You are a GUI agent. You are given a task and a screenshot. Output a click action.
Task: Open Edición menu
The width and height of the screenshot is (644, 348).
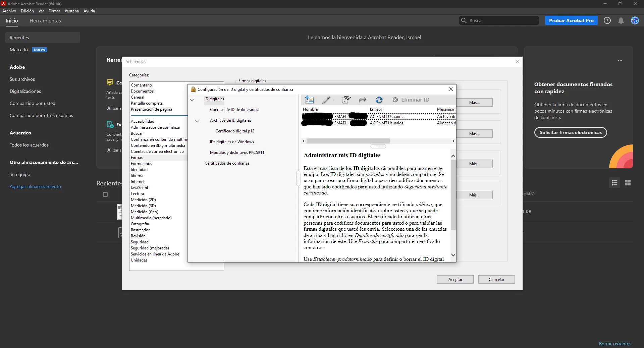(x=27, y=11)
